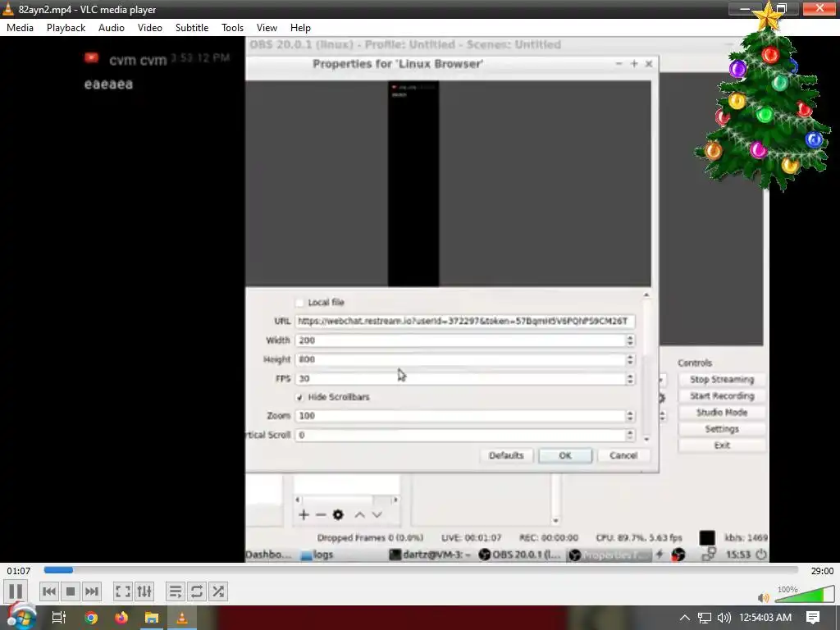Open the Windows notification center icon
Image resolution: width=840 pixels, height=630 pixels.
pyautogui.click(x=813, y=618)
